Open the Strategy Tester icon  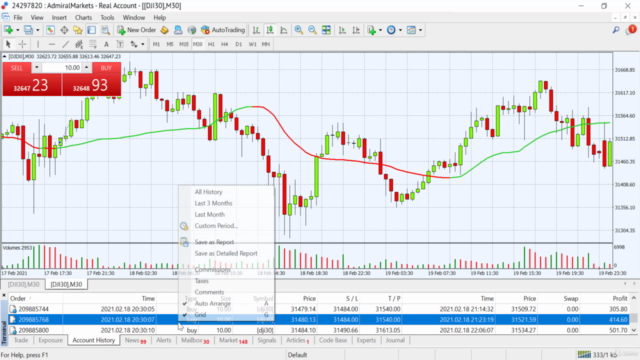coord(105,30)
